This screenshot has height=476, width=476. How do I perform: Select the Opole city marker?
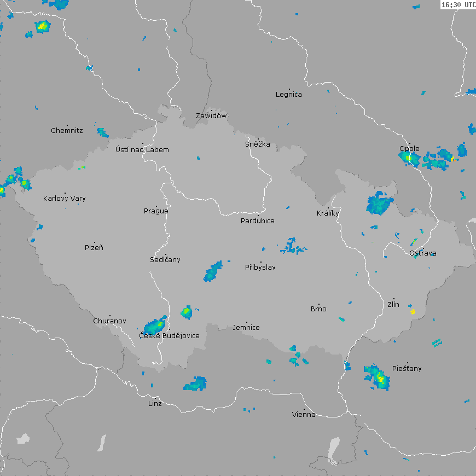coord(409,144)
